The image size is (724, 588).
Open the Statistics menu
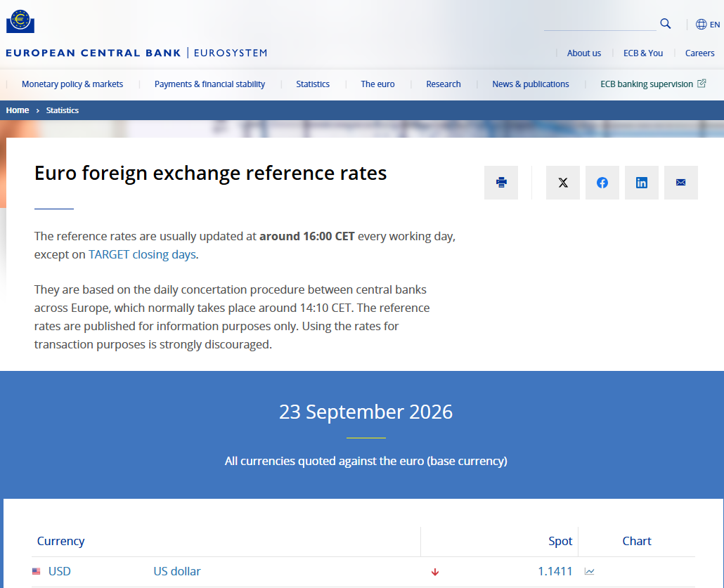click(x=313, y=84)
